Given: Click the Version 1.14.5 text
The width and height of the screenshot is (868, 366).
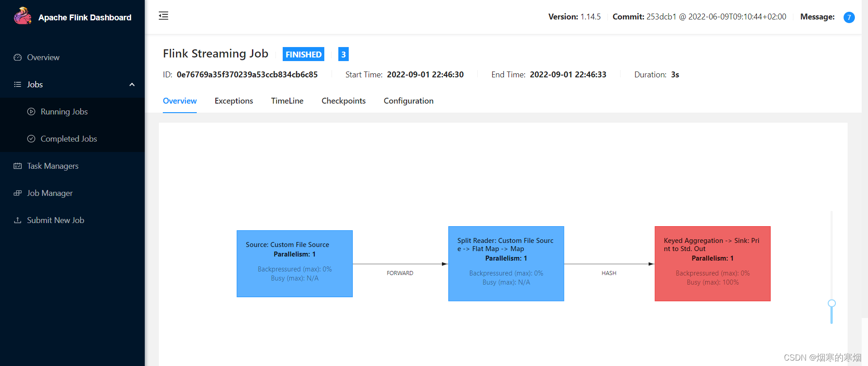Looking at the screenshot, I should pyautogui.click(x=574, y=17).
